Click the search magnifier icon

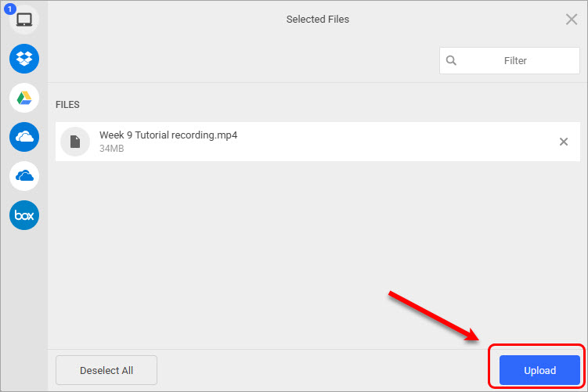451,60
